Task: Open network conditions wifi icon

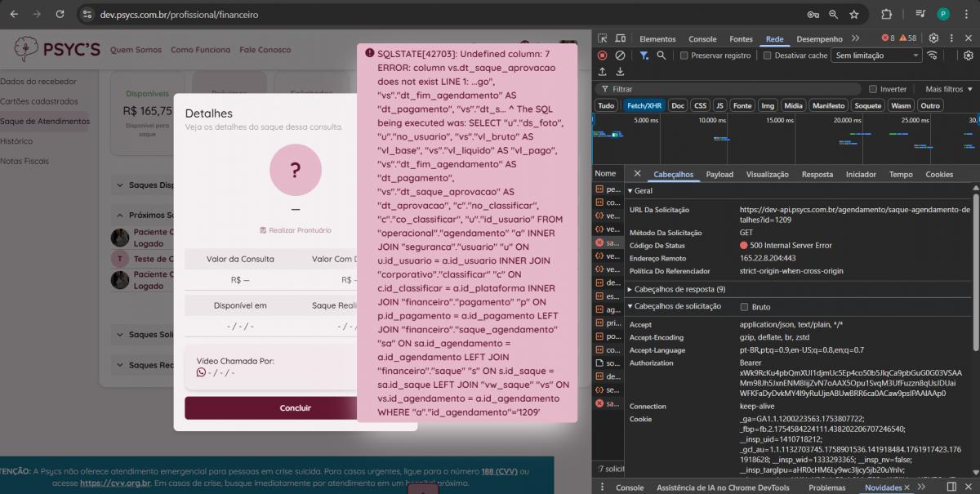Action: coord(932,56)
